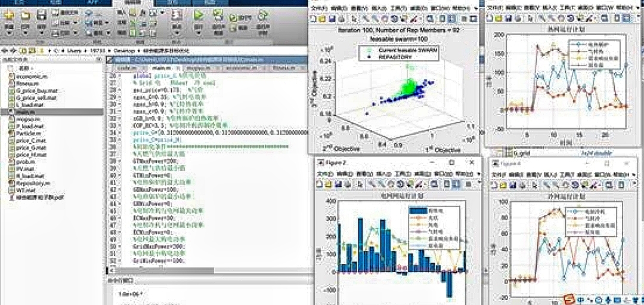Open Tools menu in Pareto figure window
Screen dimensions: 644x305
pos(398,8)
